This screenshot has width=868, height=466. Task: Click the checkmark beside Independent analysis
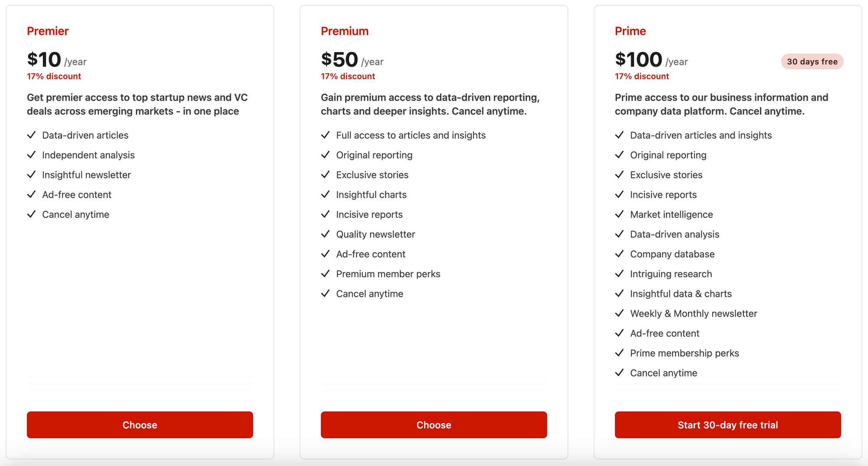click(x=31, y=155)
